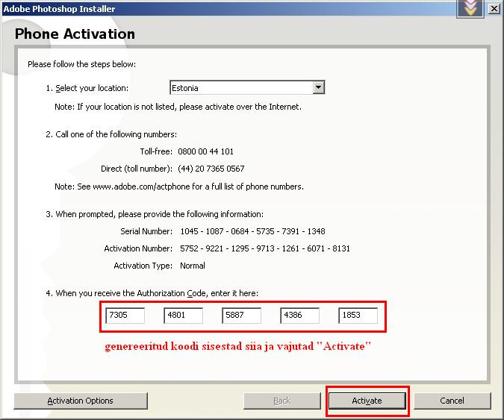Click 'Please follow the steps below' text
Viewport: 504px width, 420px height.
[x=81, y=64]
